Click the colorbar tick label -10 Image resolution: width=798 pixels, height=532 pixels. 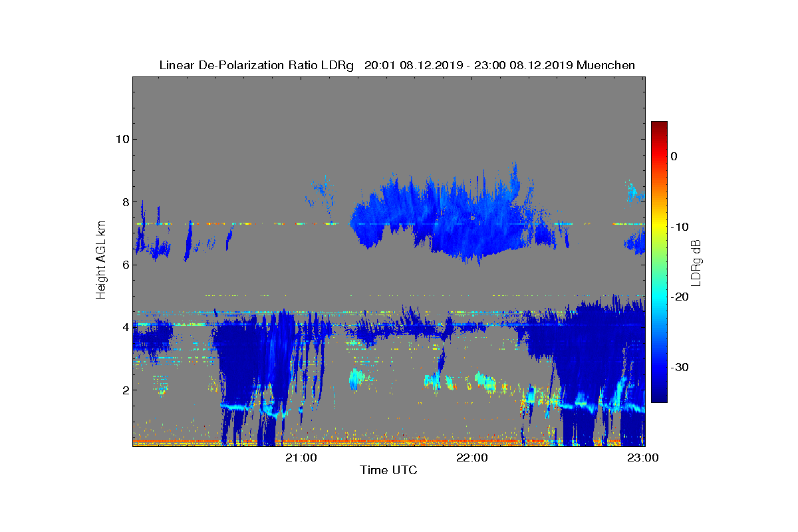(x=679, y=227)
